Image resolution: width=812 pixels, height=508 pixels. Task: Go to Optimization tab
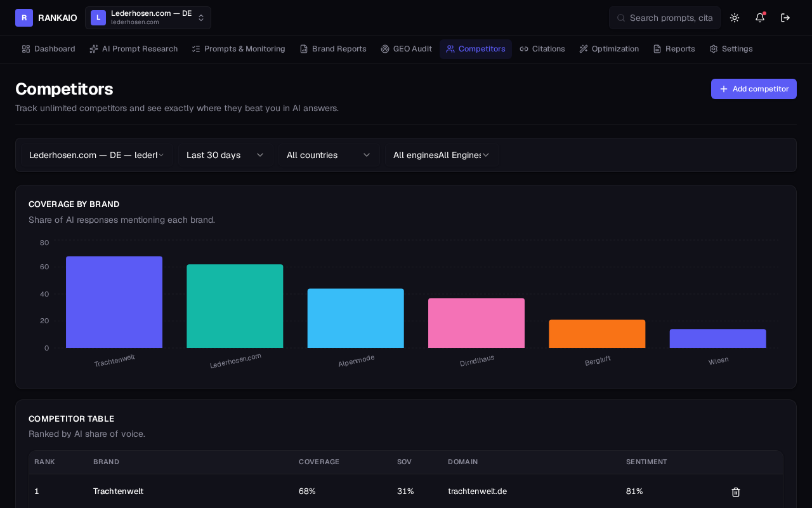coord(609,49)
